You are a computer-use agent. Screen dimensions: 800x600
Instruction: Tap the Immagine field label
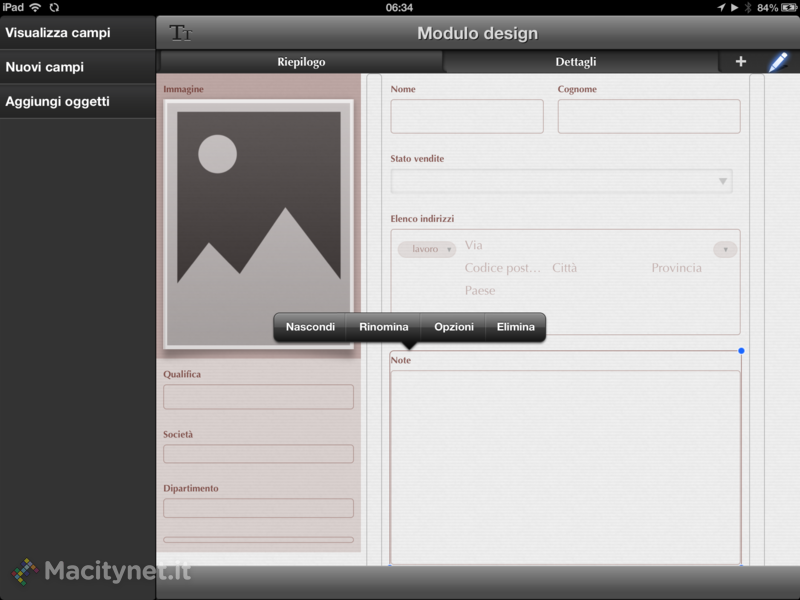[183, 89]
